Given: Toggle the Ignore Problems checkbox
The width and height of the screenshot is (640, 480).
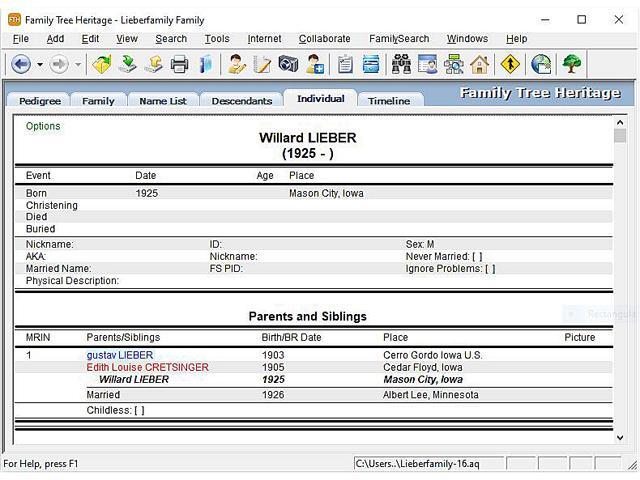Looking at the screenshot, I should (x=489, y=269).
